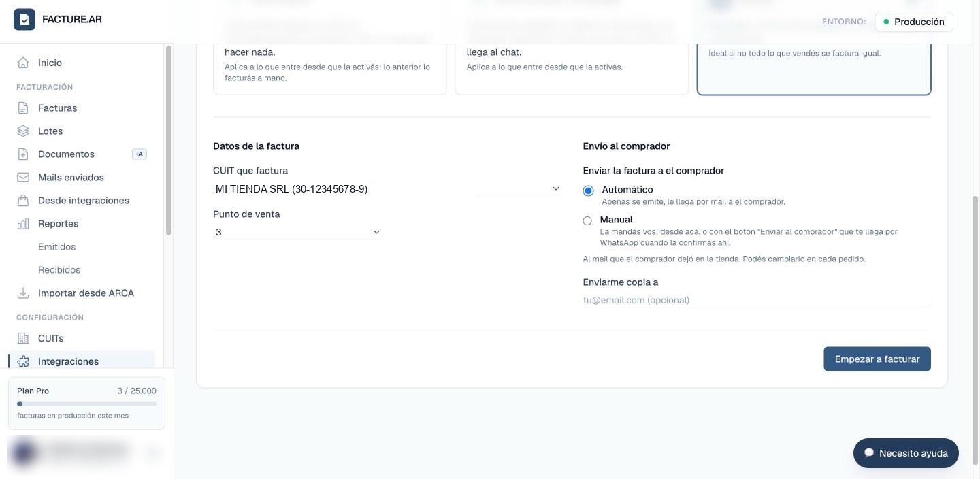
Task: Select Manual sending option
Action: point(587,220)
